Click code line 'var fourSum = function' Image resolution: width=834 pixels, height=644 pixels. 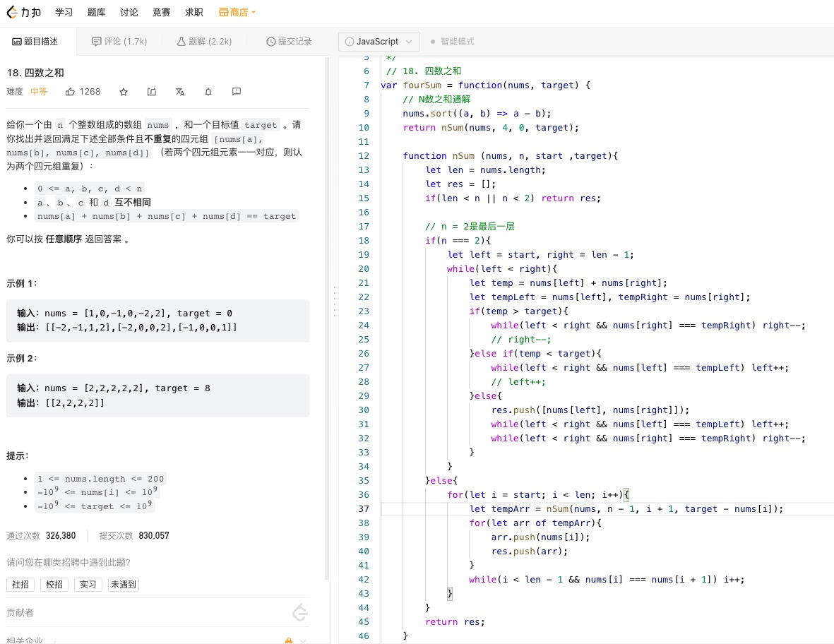coord(486,85)
